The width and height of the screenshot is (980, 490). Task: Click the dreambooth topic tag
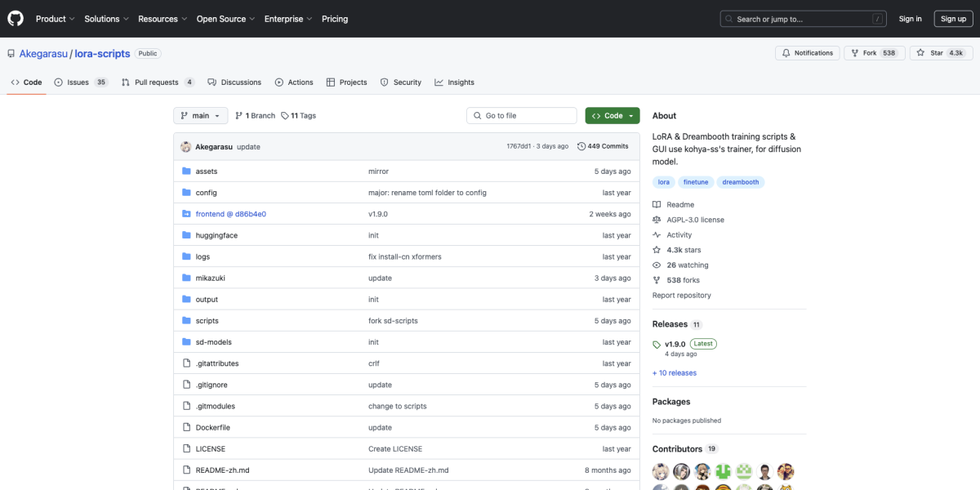point(740,182)
